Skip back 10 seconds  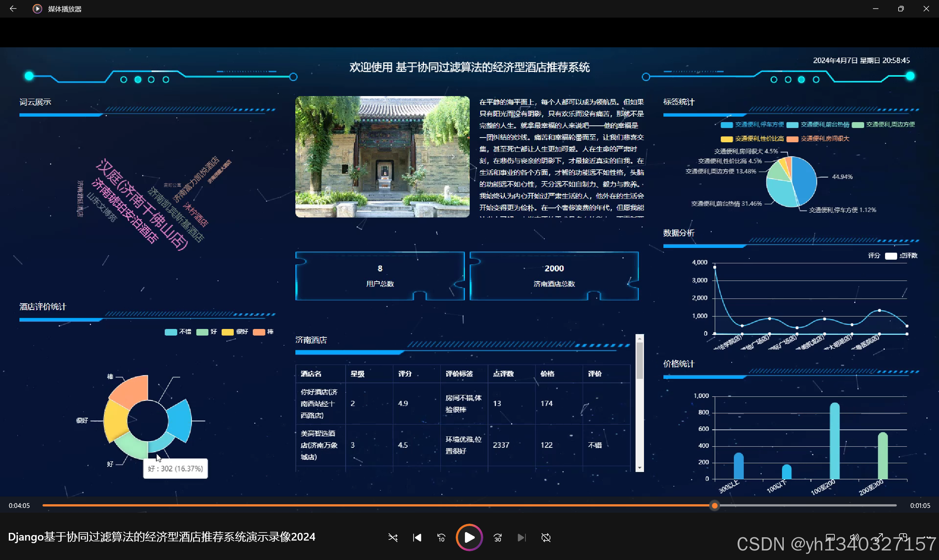coord(441,537)
